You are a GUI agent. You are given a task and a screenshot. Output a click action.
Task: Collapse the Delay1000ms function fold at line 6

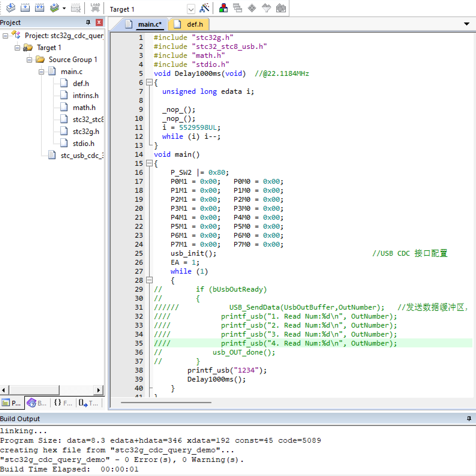(149, 82)
